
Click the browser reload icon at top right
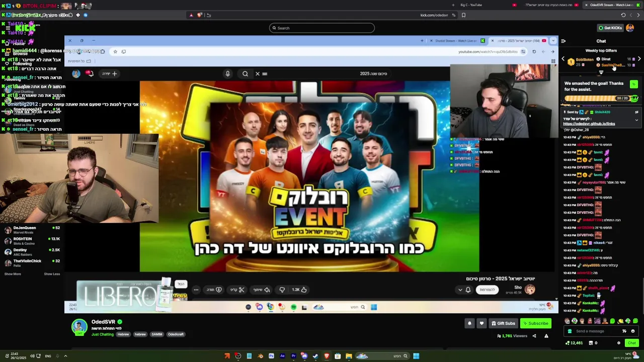[623, 15]
